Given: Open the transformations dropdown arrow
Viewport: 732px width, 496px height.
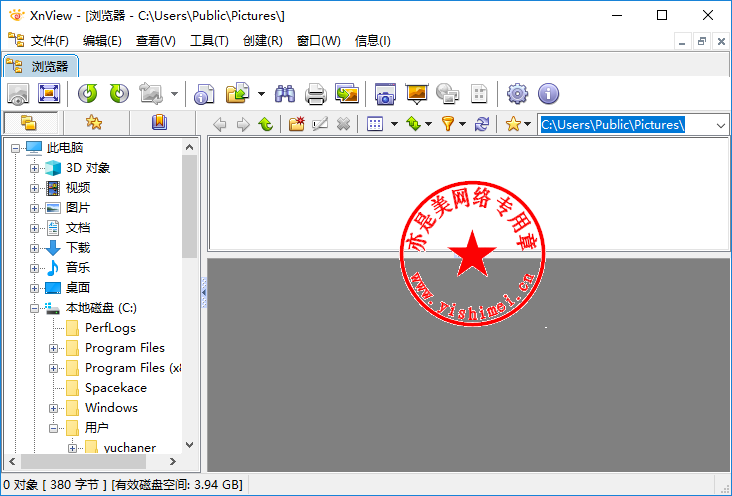Looking at the screenshot, I should (174, 94).
